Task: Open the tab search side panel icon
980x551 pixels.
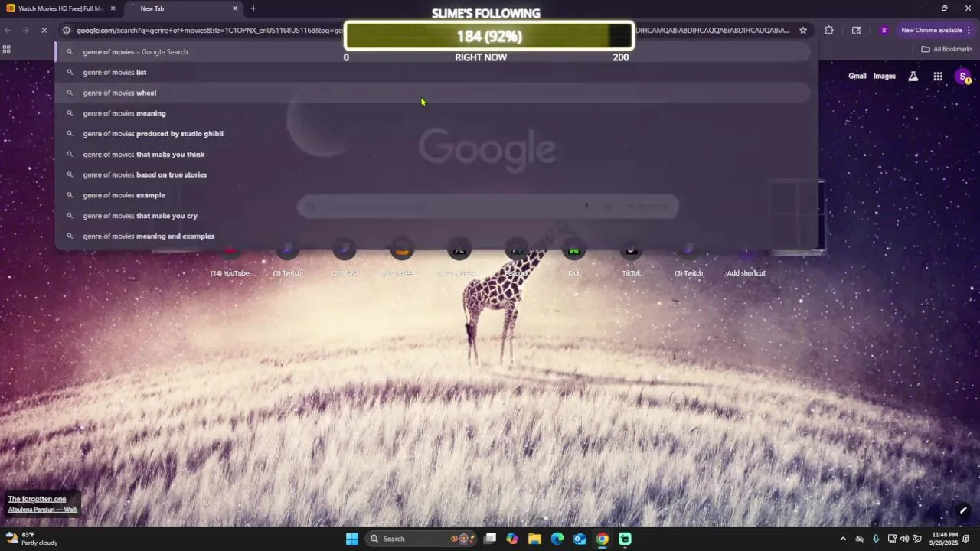Action: point(856,31)
